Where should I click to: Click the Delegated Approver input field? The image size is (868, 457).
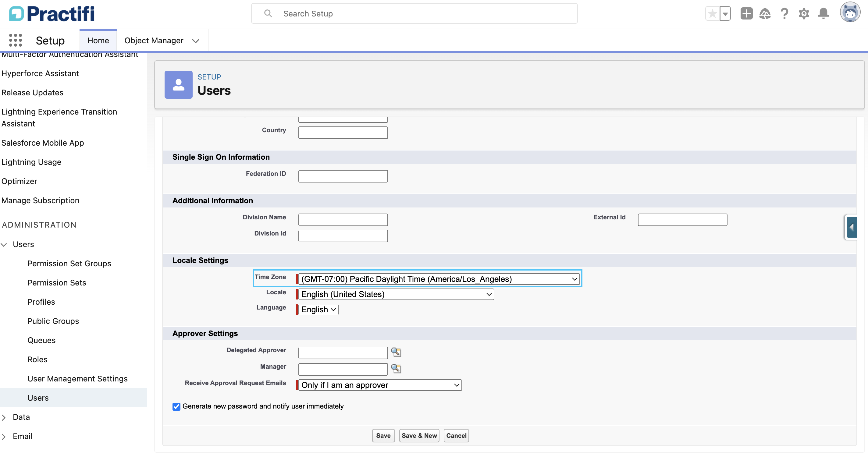343,352
